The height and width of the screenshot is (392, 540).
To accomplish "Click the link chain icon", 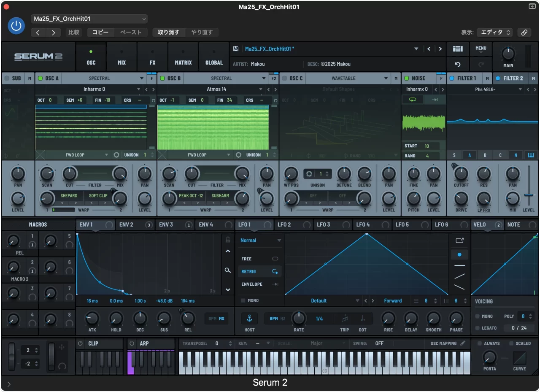I will [x=524, y=32].
